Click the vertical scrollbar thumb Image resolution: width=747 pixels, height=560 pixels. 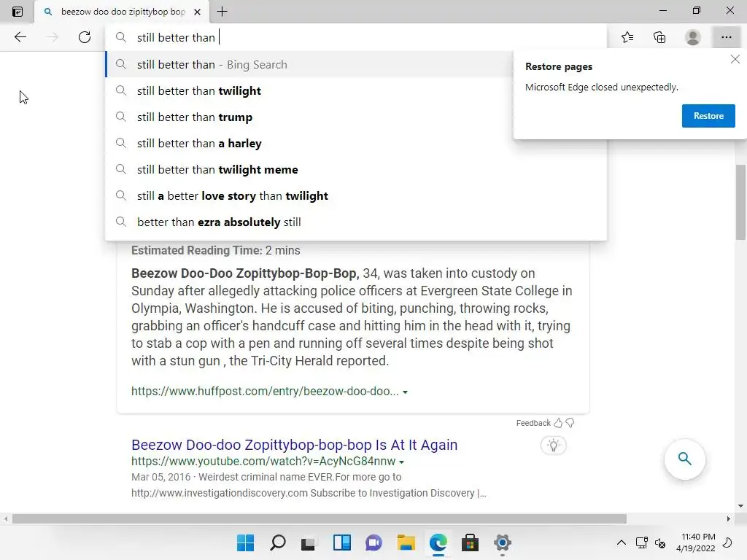coord(740,202)
